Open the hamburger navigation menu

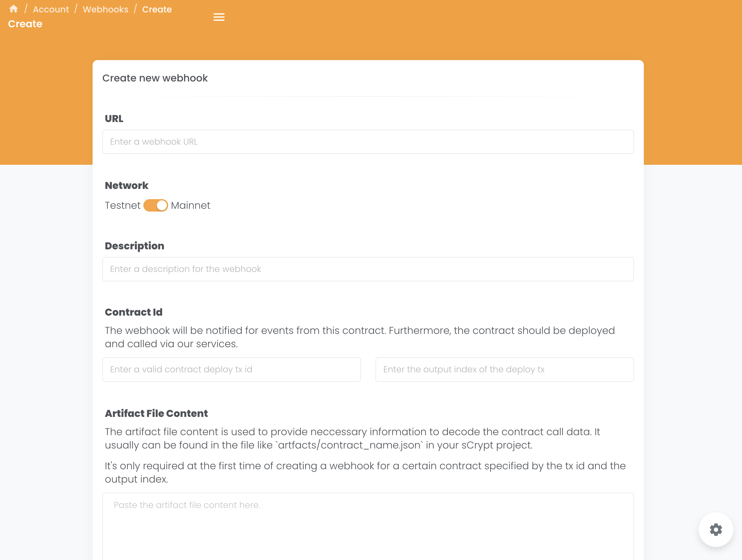219,17
